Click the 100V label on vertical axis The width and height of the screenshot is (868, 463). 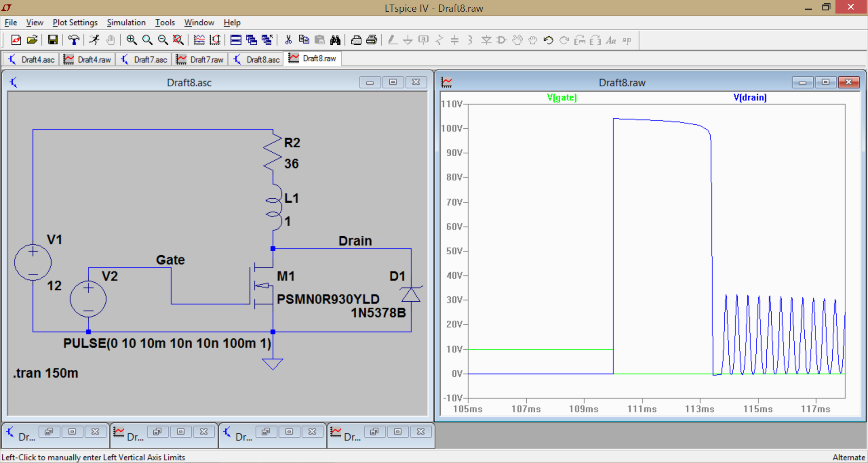(452, 128)
